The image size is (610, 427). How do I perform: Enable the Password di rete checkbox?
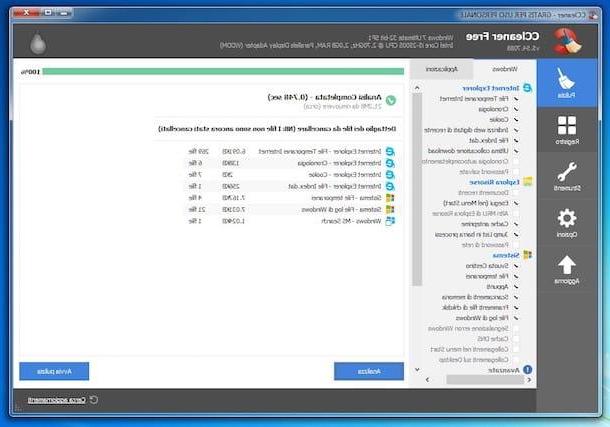pyautogui.click(x=516, y=245)
